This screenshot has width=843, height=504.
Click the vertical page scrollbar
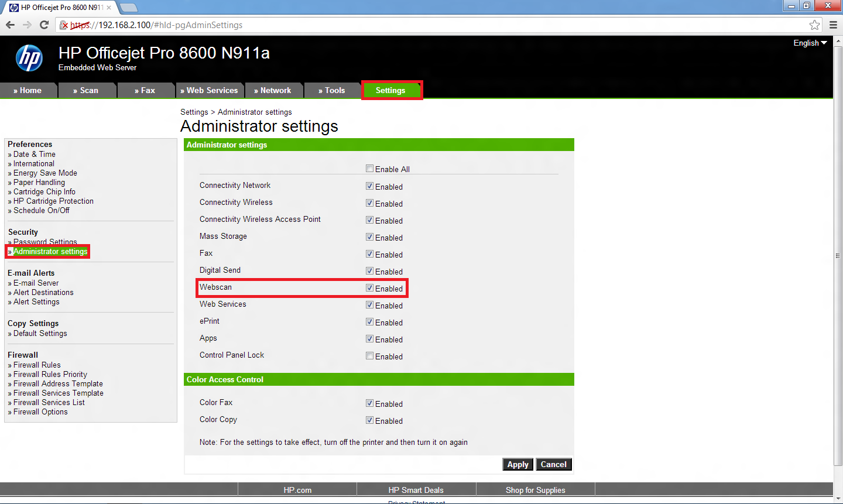838,256
